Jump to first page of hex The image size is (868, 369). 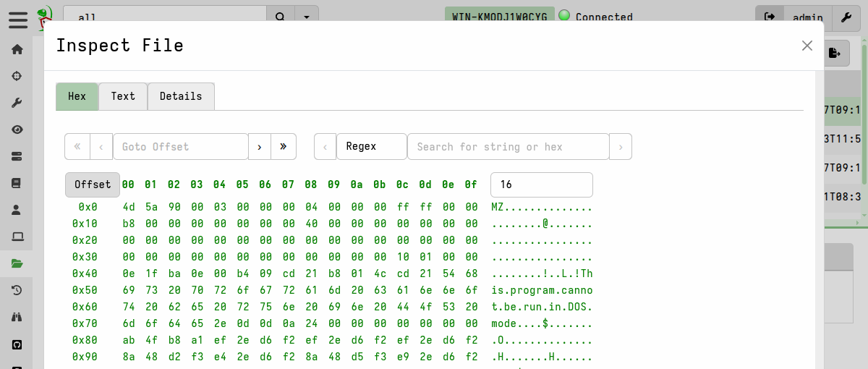(x=77, y=146)
